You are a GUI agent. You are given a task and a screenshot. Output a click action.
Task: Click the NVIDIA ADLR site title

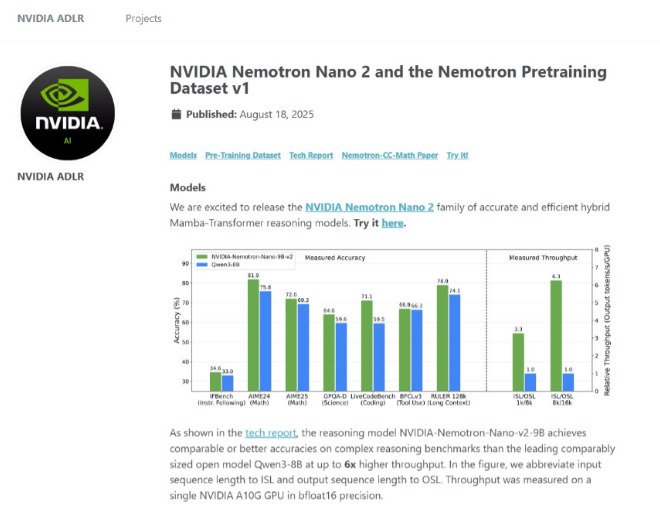[51, 19]
